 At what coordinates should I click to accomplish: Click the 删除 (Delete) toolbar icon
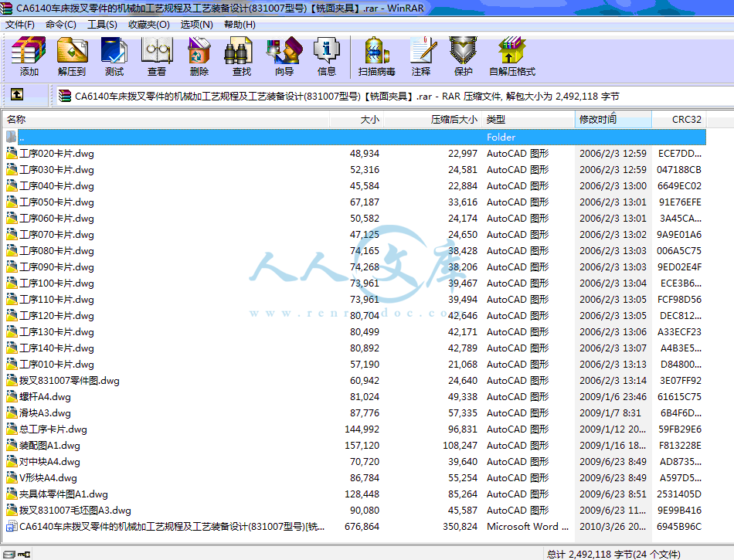coord(199,50)
